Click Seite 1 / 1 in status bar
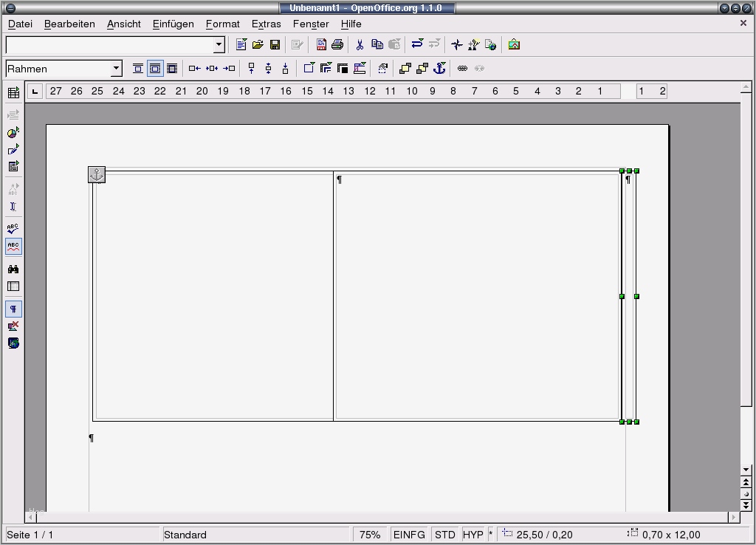This screenshot has height=545, width=756. (x=82, y=535)
